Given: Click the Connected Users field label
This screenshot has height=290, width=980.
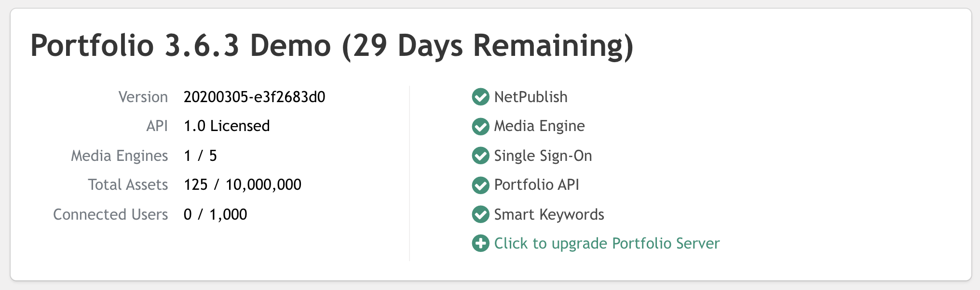Looking at the screenshot, I should pyautogui.click(x=110, y=214).
